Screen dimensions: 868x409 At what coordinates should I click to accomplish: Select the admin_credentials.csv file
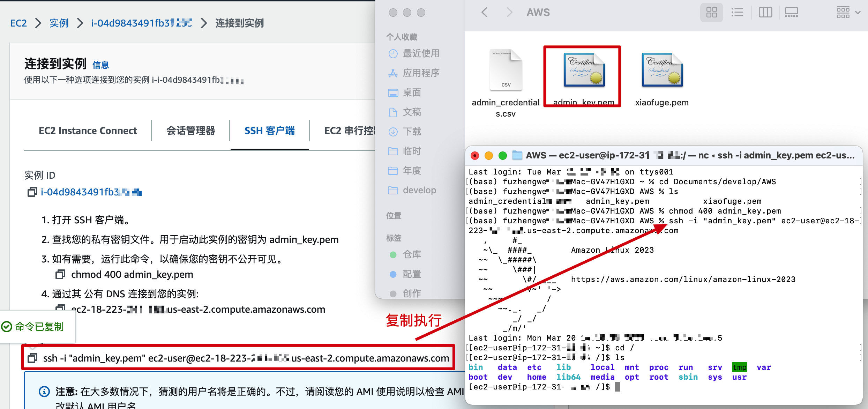[x=506, y=83]
